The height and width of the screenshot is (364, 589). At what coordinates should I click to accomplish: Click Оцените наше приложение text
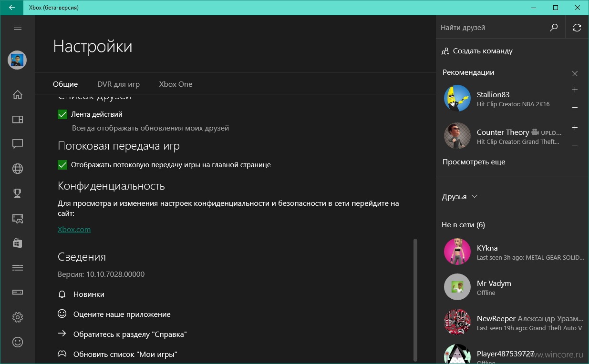122,314
